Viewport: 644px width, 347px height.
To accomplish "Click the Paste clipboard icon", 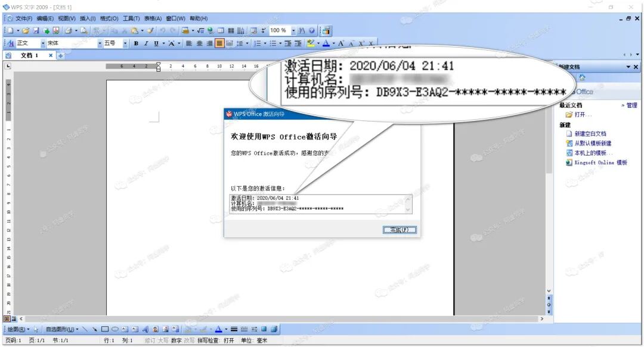I will (x=134, y=30).
